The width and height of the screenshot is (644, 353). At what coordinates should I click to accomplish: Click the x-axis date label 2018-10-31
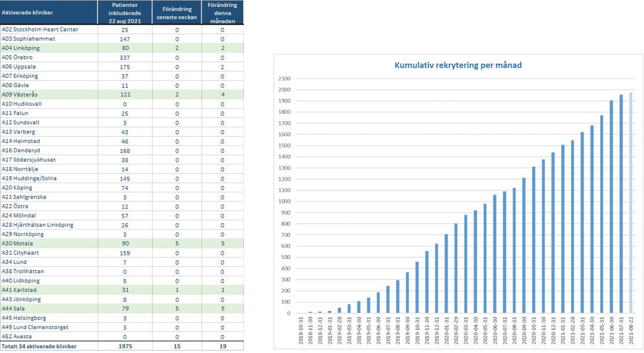pyautogui.click(x=301, y=330)
